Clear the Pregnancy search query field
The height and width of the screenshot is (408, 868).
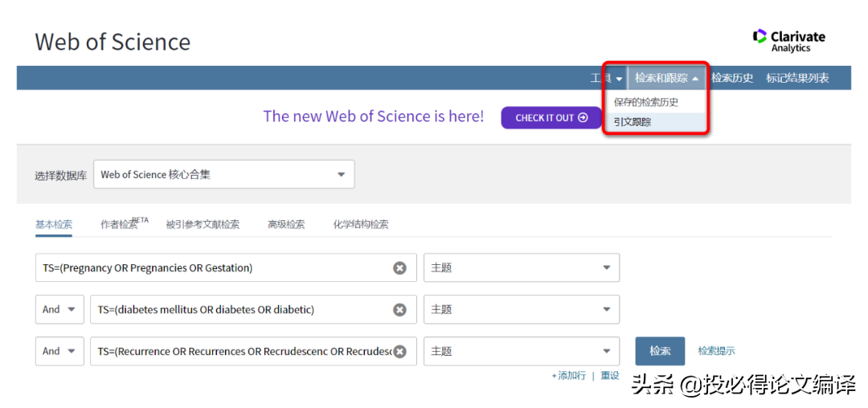(399, 268)
